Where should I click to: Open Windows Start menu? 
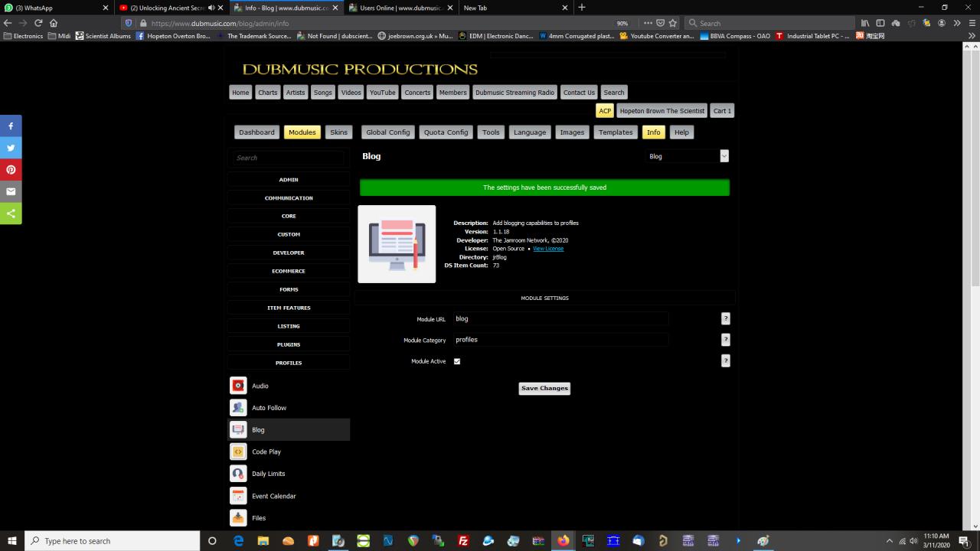tap(11, 541)
